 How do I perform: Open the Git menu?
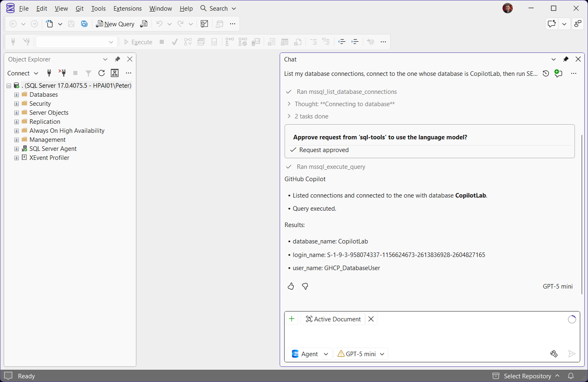pyautogui.click(x=79, y=8)
